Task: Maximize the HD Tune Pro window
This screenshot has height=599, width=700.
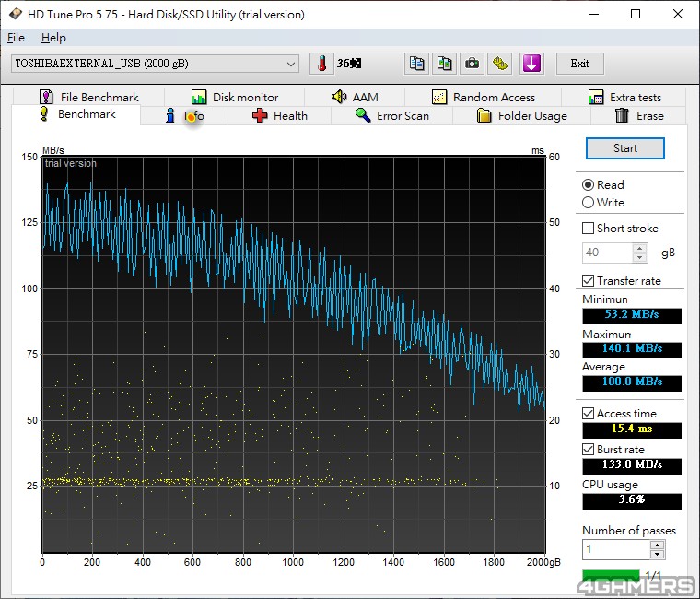Action: 636,15
